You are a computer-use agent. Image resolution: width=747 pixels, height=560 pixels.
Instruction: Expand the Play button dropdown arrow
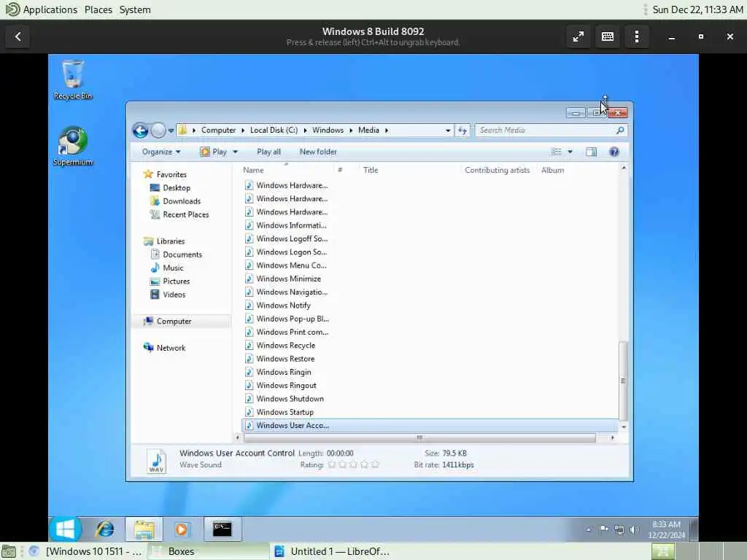click(236, 152)
